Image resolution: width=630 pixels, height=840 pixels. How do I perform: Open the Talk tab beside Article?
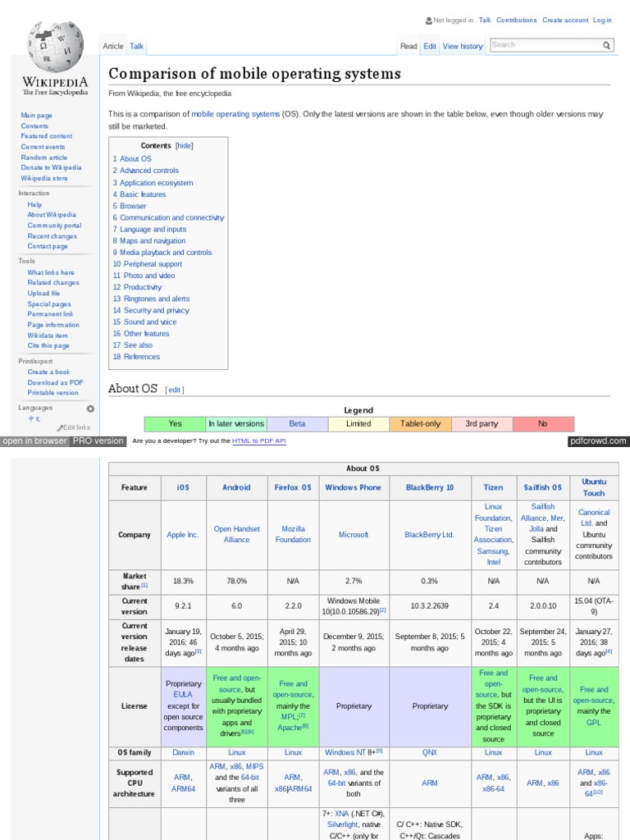137,46
